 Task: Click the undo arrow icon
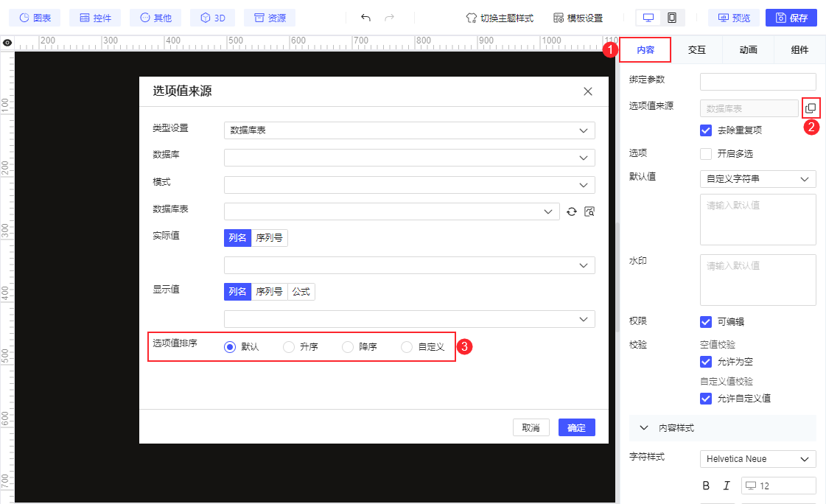pos(365,16)
